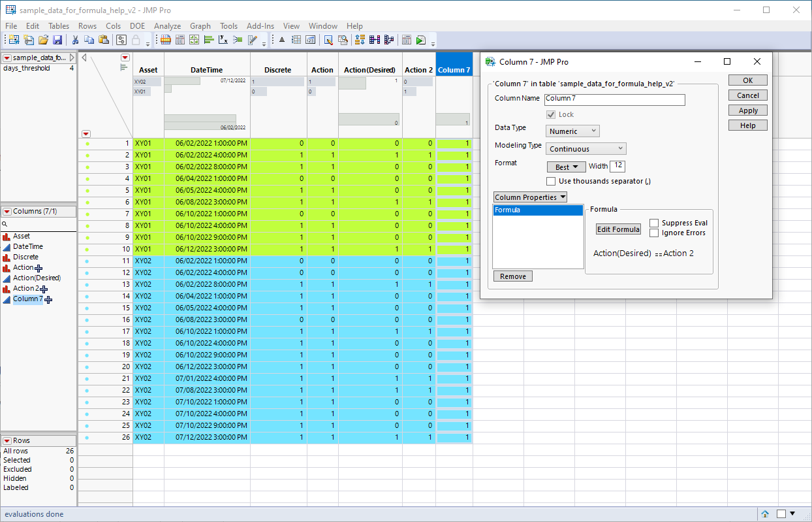Open the Modeling Type Continuous dropdown
Viewport: 812px width, 522px height.
tap(586, 149)
